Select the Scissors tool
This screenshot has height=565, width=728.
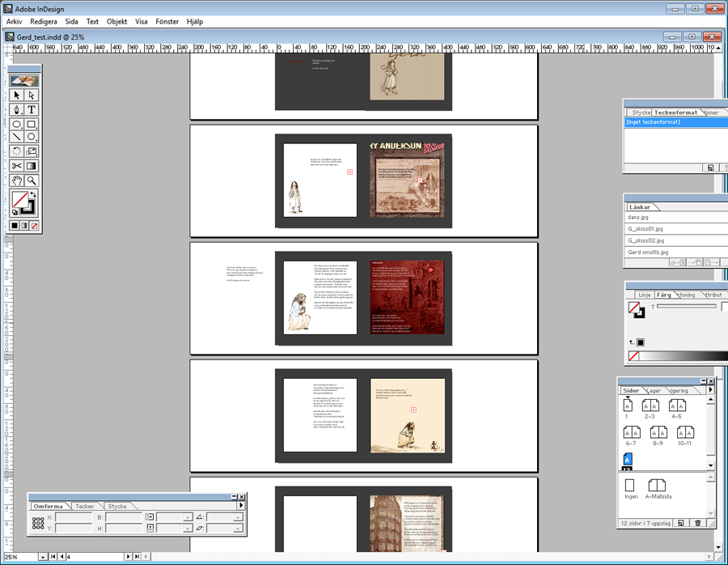(x=17, y=166)
